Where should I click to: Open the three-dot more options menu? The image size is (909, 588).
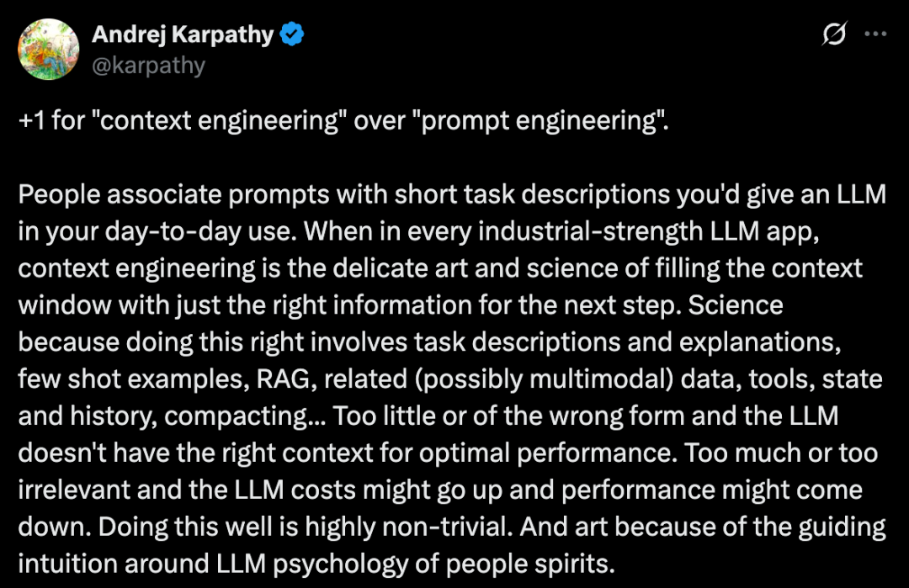click(x=874, y=34)
